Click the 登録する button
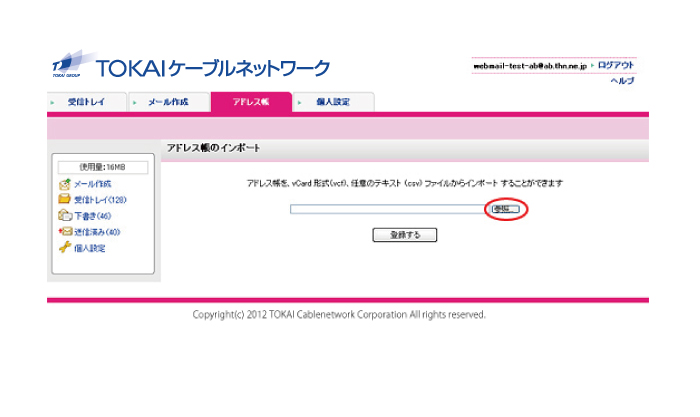The image size is (700, 417). (405, 235)
